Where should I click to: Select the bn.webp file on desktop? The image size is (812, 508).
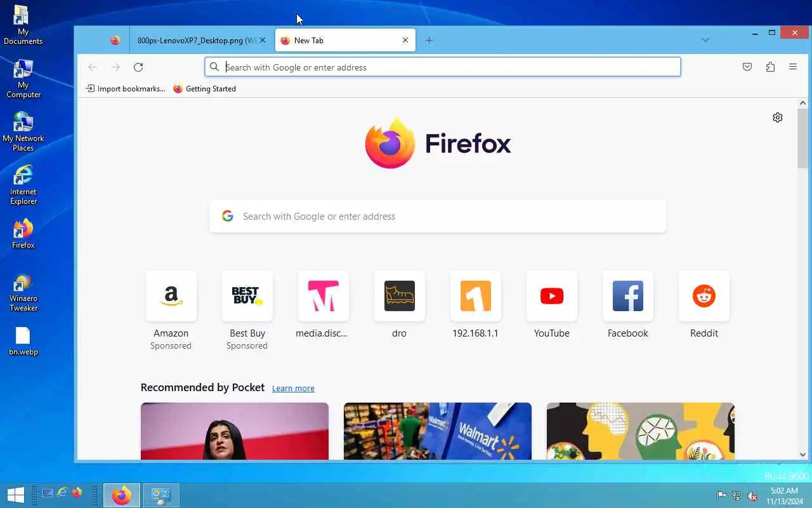23,341
